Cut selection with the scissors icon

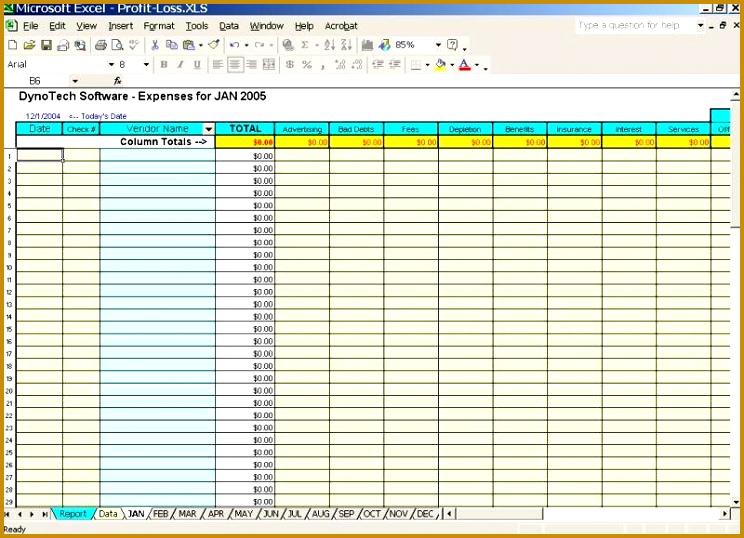click(x=155, y=45)
